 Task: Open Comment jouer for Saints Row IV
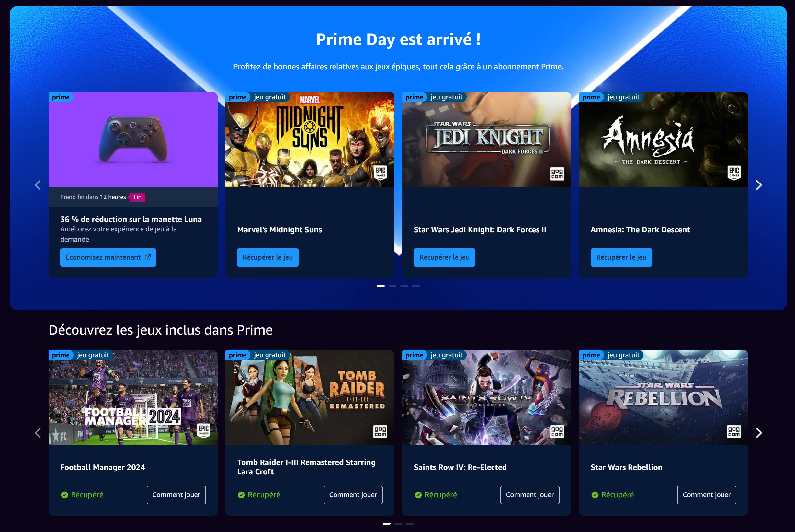[529, 495]
